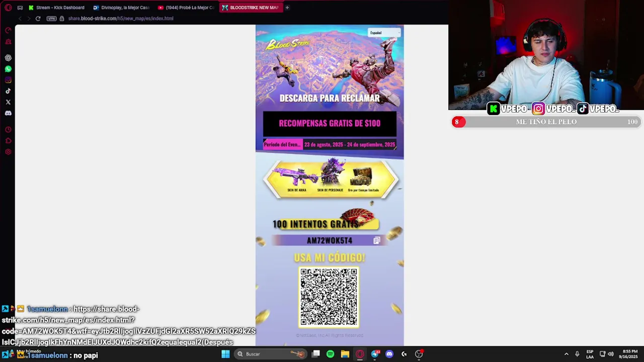
Task: Click the 100 INTENTOS GRATIS banner
Action: pos(326,224)
